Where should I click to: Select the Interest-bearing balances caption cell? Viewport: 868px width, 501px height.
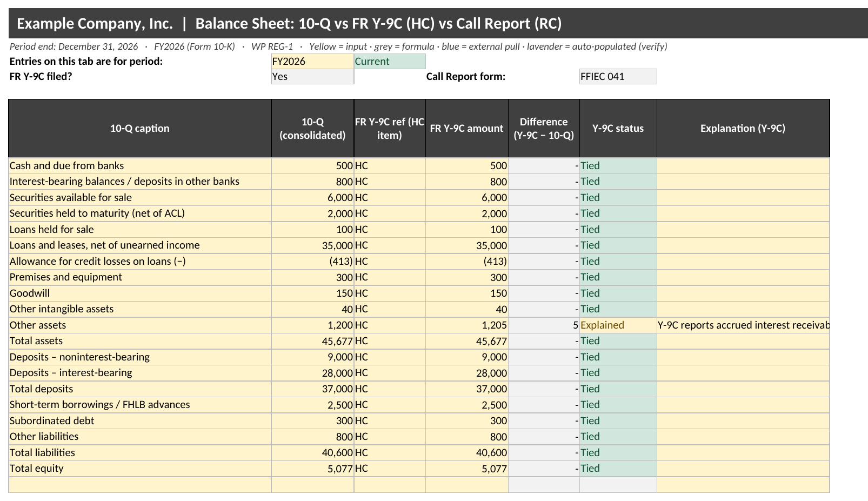[140, 182]
